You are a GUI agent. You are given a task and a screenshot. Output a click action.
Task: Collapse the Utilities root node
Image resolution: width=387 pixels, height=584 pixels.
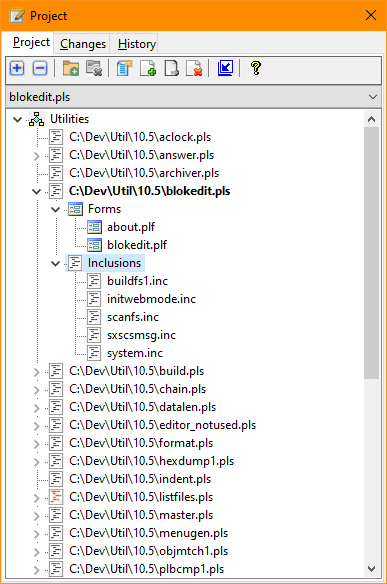18,120
